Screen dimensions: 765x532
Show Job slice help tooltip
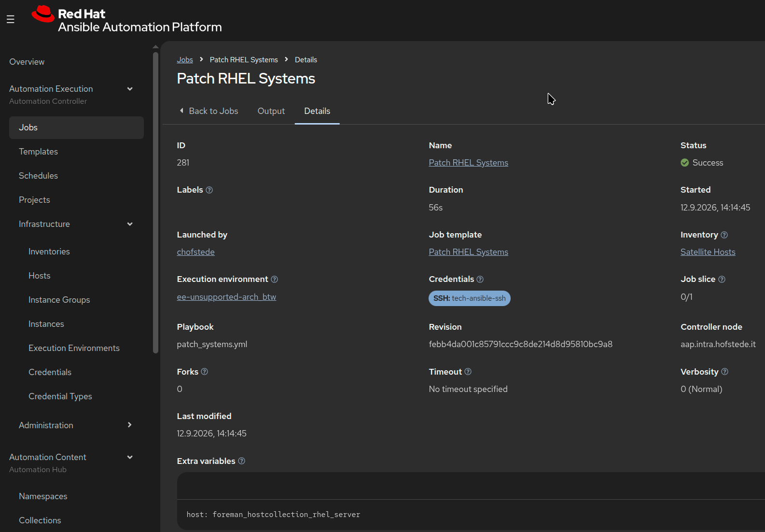coord(722,280)
